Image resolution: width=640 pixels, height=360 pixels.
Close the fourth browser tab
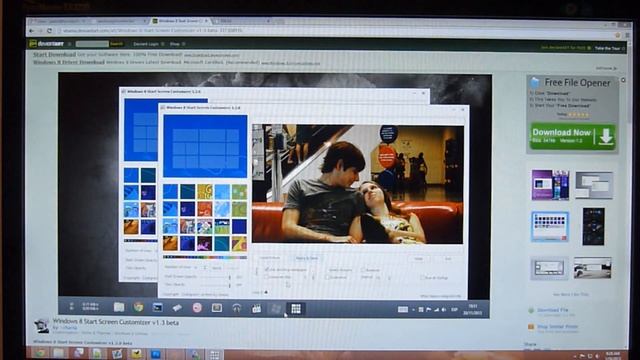click(x=268, y=21)
